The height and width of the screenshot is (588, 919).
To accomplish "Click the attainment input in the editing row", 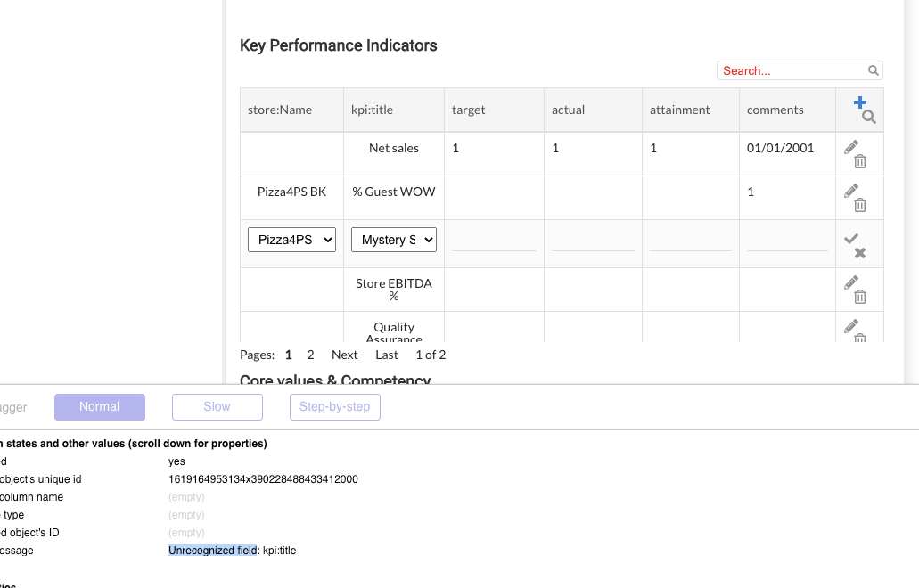I will point(691,241).
